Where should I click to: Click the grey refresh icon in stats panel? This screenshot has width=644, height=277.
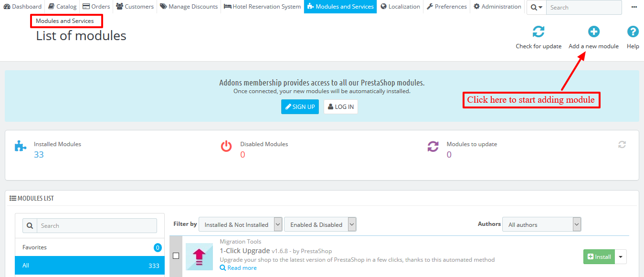[622, 144]
